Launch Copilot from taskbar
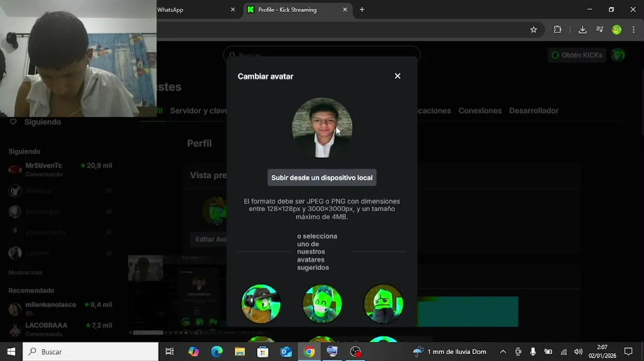Viewport: 644px width, 361px height. click(x=194, y=351)
